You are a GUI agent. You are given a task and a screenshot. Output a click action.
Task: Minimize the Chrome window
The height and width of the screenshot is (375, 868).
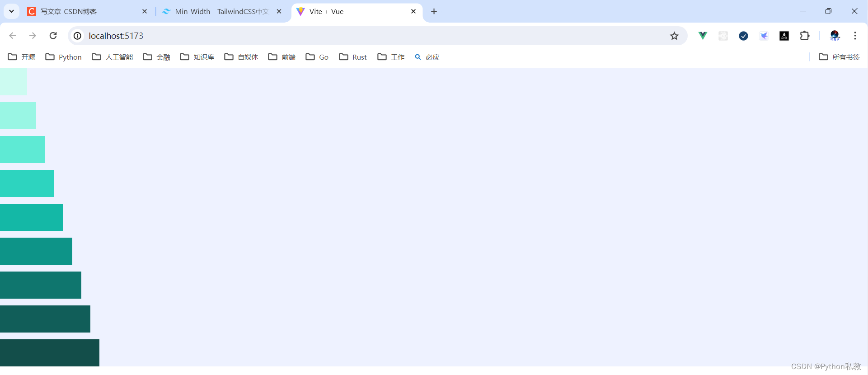coord(803,11)
